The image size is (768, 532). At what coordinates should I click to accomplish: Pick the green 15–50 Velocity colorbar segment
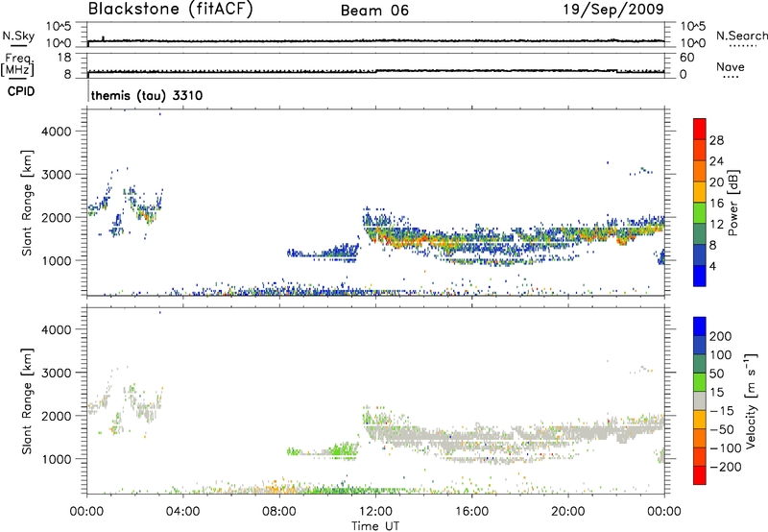[700, 382]
